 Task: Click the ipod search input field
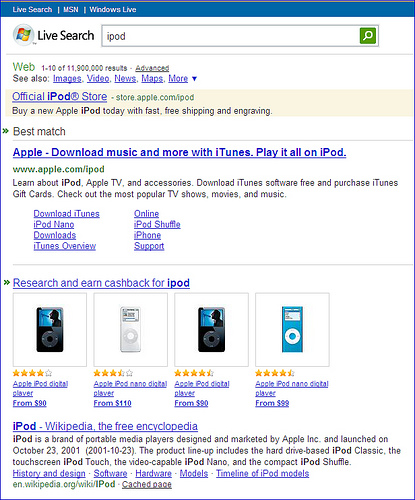230,36
